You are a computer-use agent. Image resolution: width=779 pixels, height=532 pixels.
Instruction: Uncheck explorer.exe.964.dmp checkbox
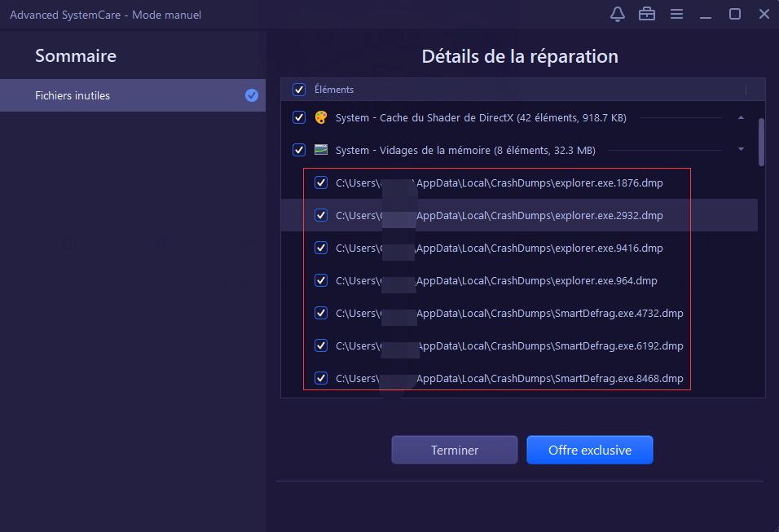[x=321, y=280]
